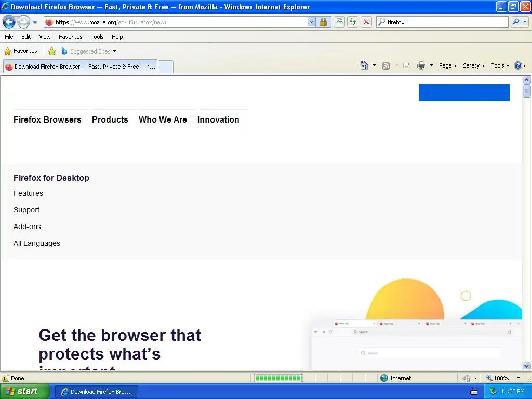Click the browser mockup illustration image
The width and height of the screenshot is (532, 399).
[417, 324]
